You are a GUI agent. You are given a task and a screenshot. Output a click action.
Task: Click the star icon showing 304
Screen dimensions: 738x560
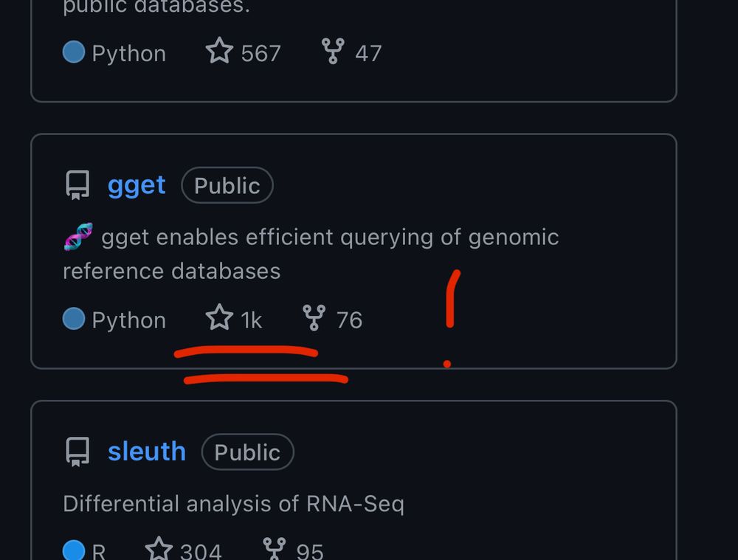[159, 549]
